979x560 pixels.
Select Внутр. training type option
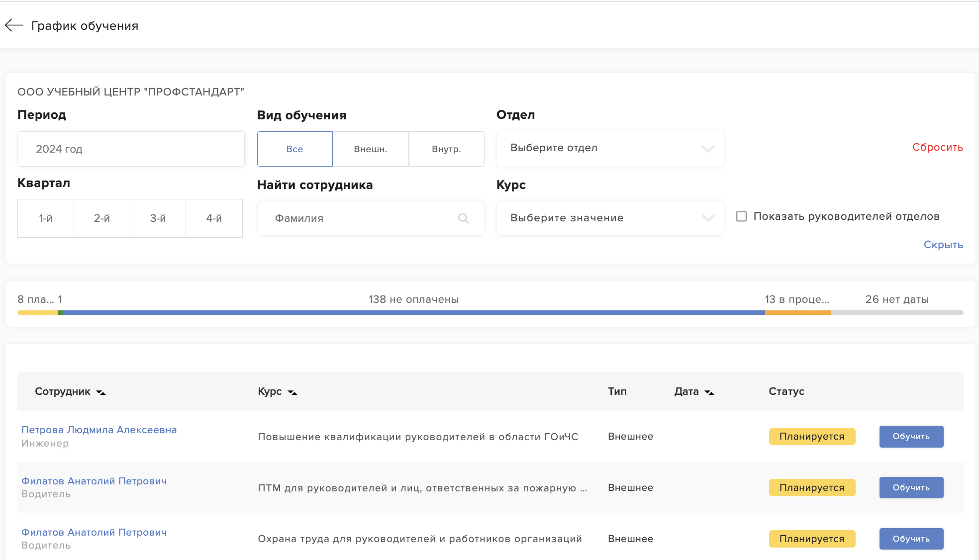446,149
